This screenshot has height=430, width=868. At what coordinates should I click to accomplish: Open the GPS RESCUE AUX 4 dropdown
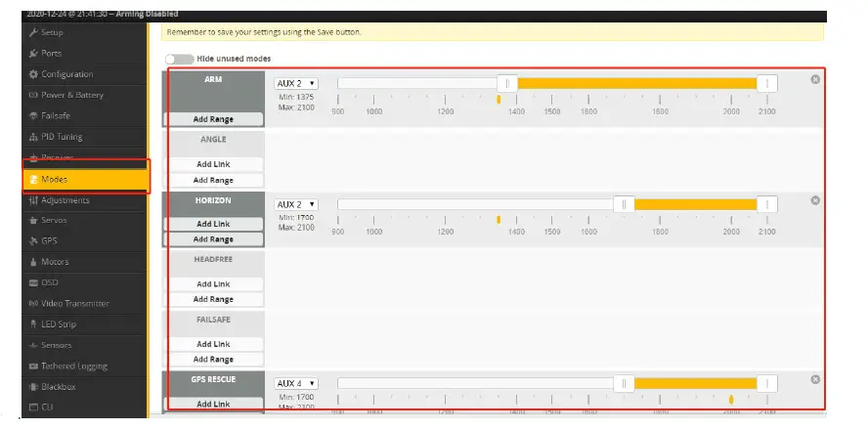pos(296,383)
